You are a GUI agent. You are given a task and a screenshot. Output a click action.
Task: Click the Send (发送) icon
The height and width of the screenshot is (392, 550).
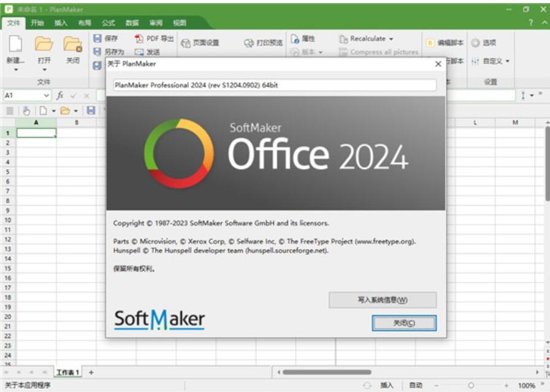139,52
